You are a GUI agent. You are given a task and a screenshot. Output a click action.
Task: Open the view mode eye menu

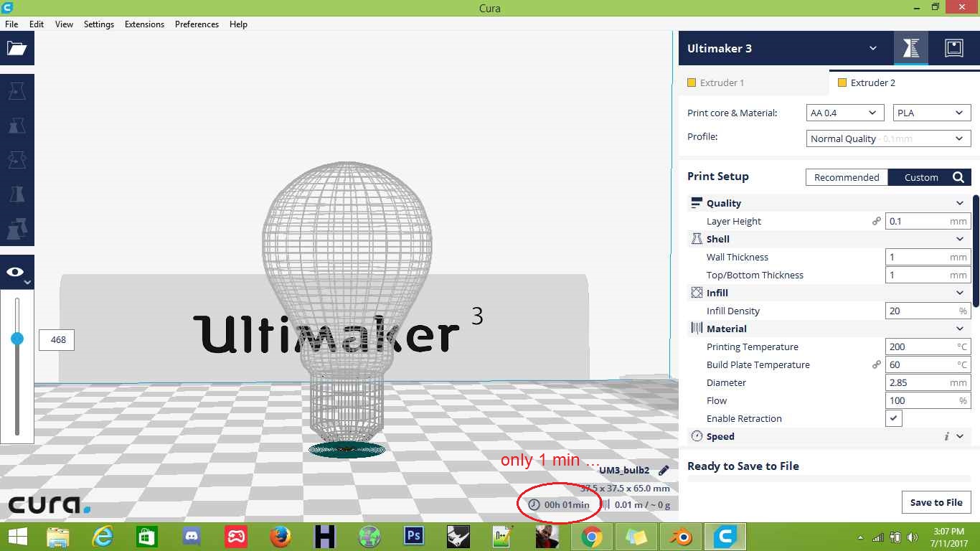17,273
